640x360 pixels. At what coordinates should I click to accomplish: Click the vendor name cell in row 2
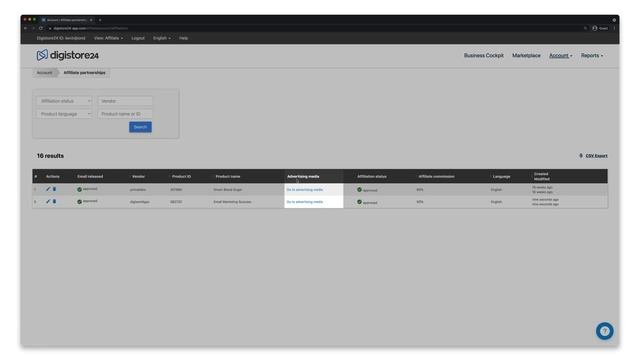click(x=140, y=202)
